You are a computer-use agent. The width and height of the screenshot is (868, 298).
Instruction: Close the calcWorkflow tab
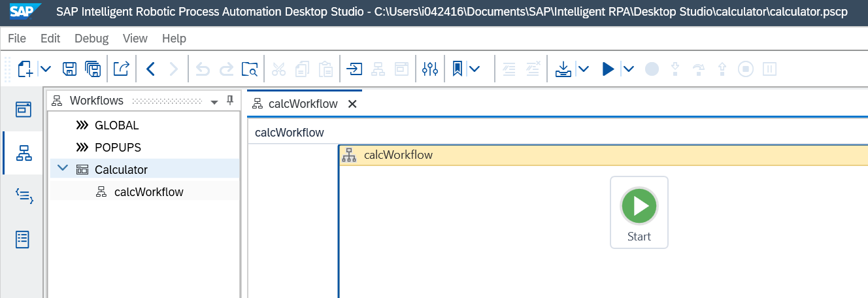click(x=352, y=104)
